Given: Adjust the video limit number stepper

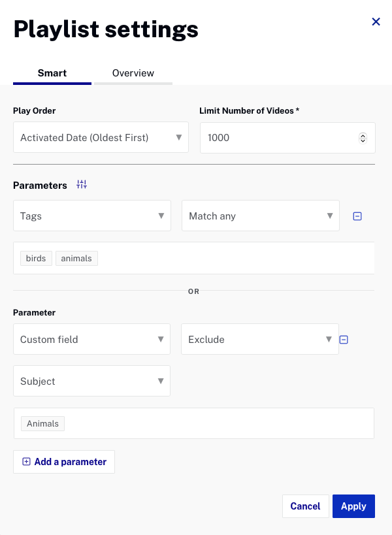Looking at the screenshot, I should point(363,138).
